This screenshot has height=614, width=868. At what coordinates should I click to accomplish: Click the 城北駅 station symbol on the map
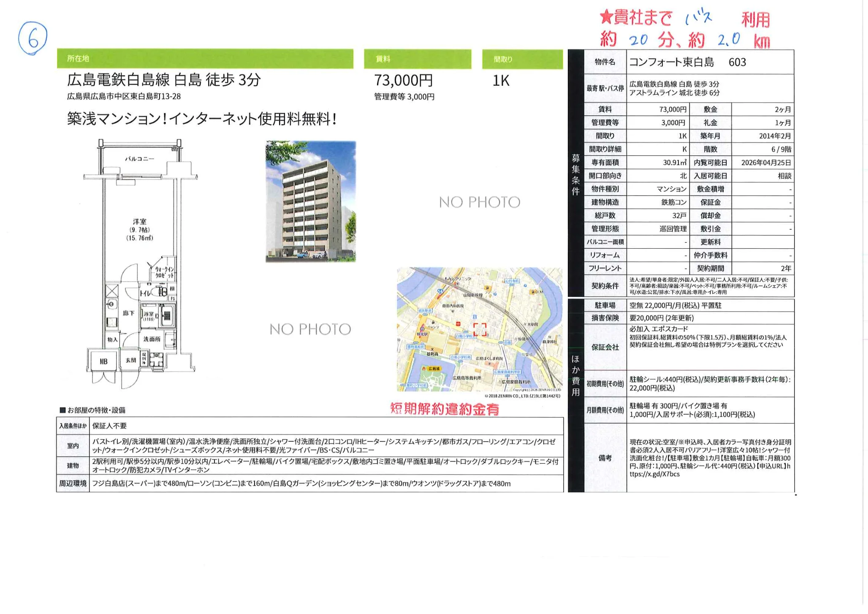pos(422,329)
